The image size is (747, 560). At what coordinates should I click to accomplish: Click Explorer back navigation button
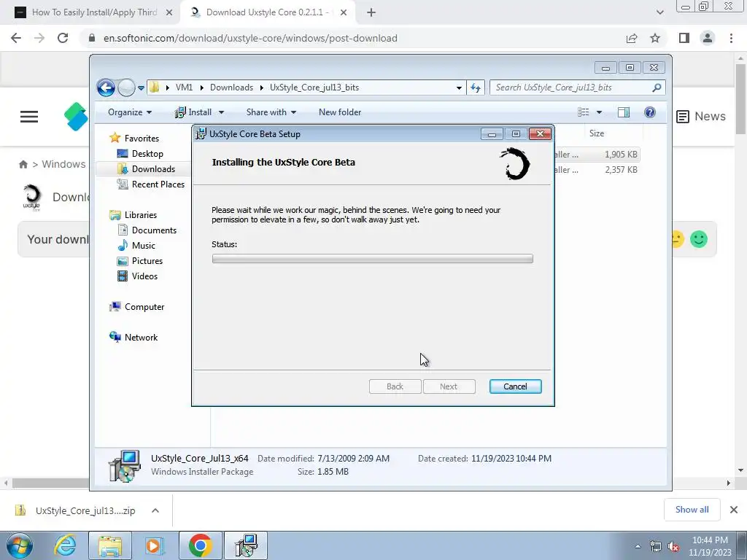tap(106, 87)
